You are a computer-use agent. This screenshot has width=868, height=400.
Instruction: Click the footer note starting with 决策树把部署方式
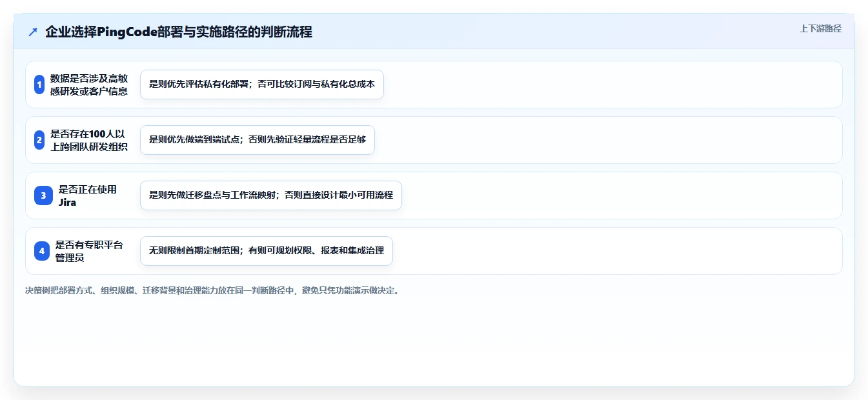[214, 290]
